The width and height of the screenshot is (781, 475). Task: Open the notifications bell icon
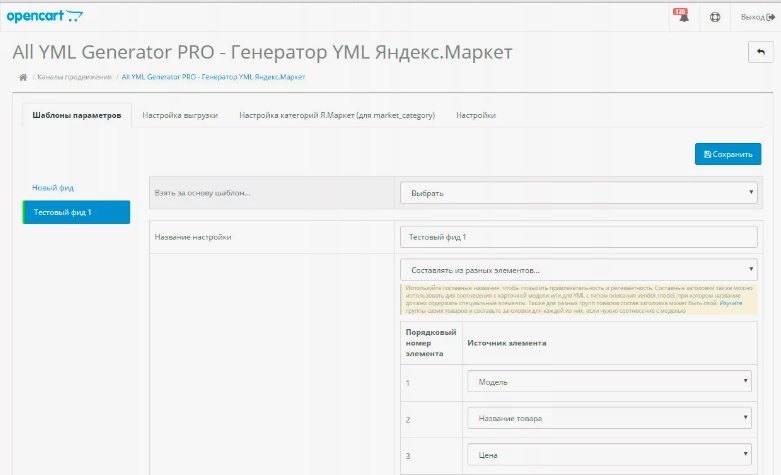click(684, 17)
